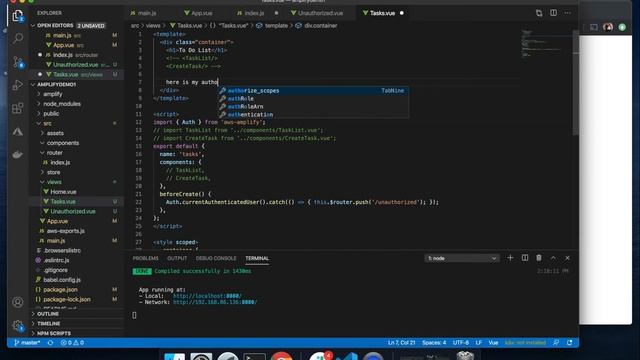Open notifications bell in status bar
The height and width of the screenshot is (360, 640).
[569, 343]
